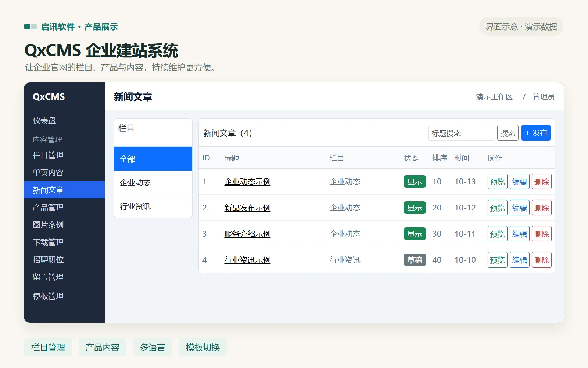This screenshot has height=368, width=588.
Task: Open the 企业动态示例 article link
Action: (x=247, y=181)
